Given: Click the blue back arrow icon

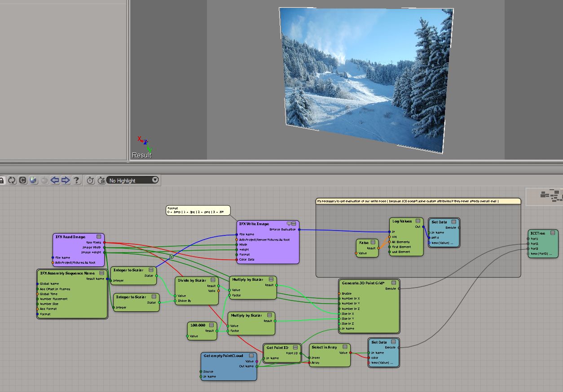Looking at the screenshot, I should tap(55, 180).
